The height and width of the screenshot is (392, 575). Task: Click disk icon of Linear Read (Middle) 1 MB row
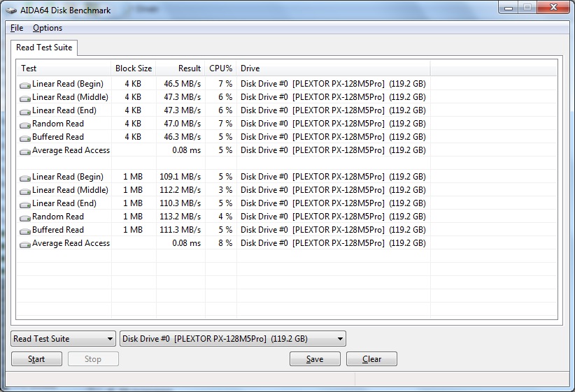[x=25, y=191]
